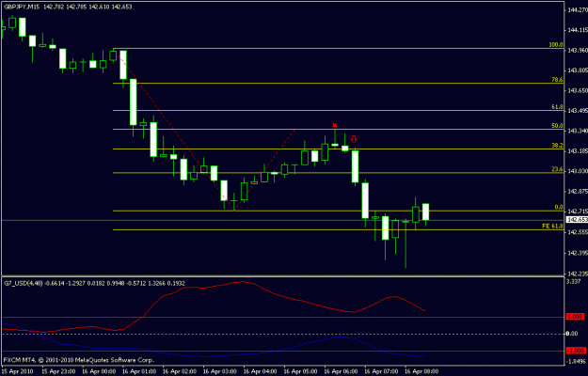Viewport: 588px width, 376px height.
Task: Click the -1.8496 indicator scale minimum
Action: click(577, 361)
